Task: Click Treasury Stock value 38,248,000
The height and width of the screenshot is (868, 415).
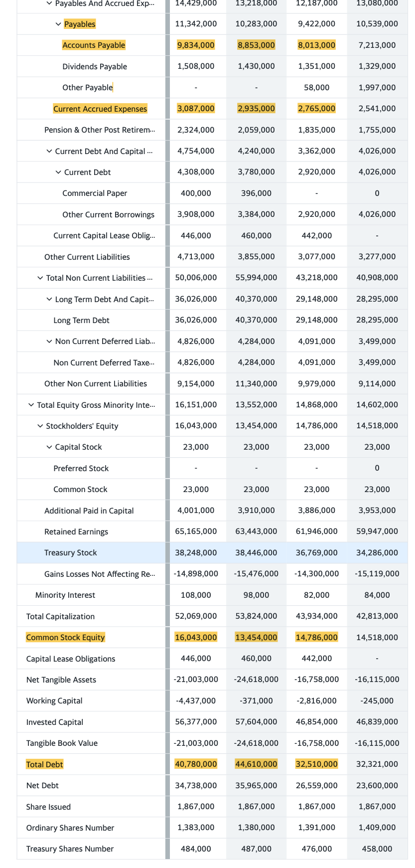Action: (x=196, y=552)
